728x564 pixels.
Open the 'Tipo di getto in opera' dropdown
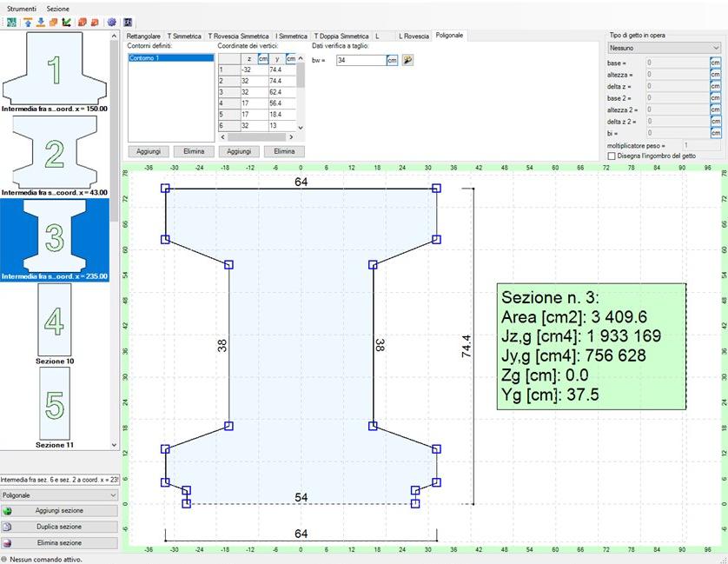point(664,49)
